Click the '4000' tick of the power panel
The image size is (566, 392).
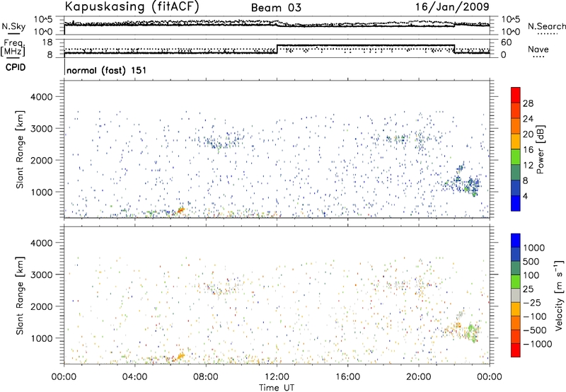[42, 97]
